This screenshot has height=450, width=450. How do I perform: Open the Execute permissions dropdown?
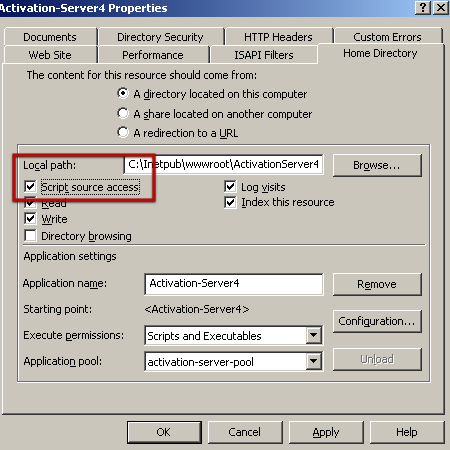(x=314, y=335)
